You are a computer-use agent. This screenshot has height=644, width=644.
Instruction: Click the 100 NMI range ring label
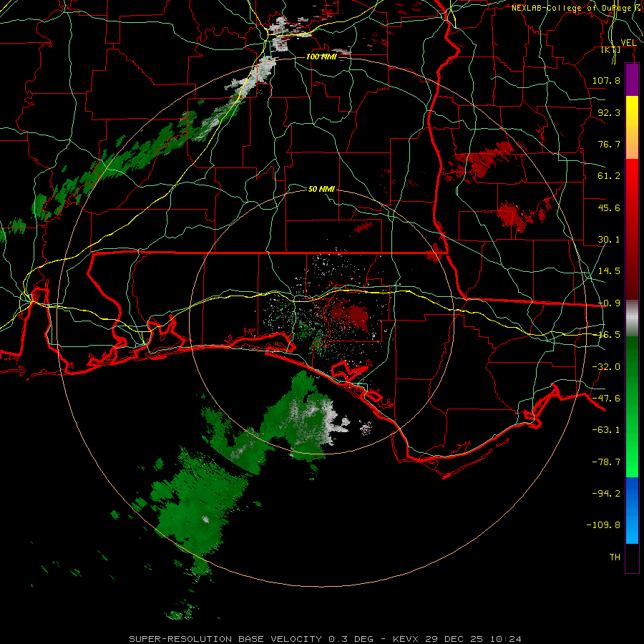pos(321,57)
